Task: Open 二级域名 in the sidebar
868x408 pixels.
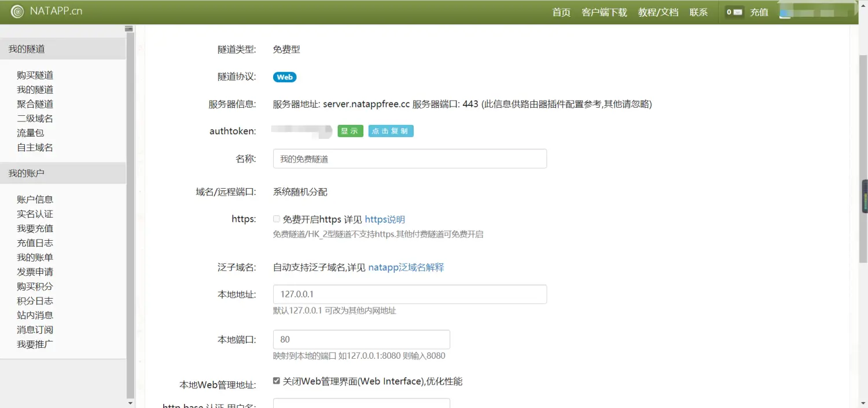Action: (x=35, y=119)
